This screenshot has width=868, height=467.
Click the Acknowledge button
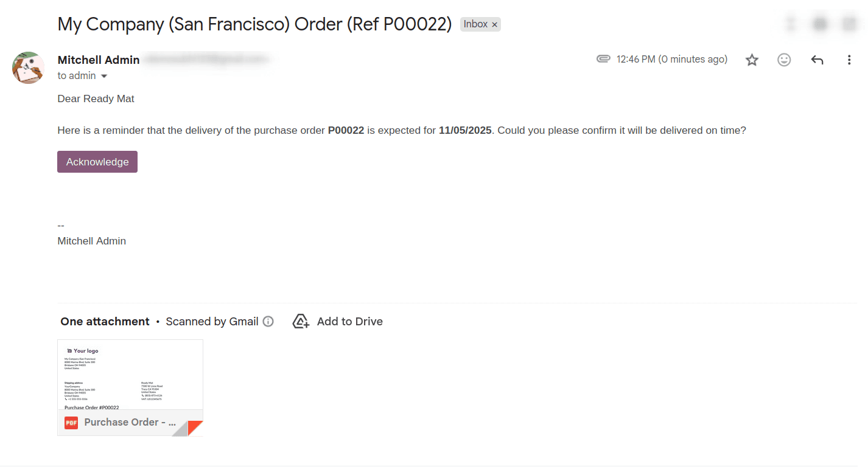click(x=97, y=161)
